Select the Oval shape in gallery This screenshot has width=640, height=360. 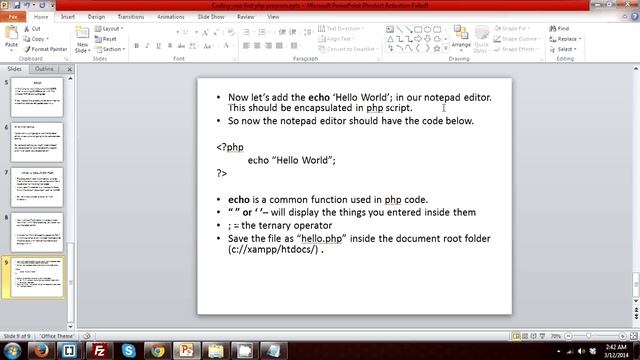point(427,29)
